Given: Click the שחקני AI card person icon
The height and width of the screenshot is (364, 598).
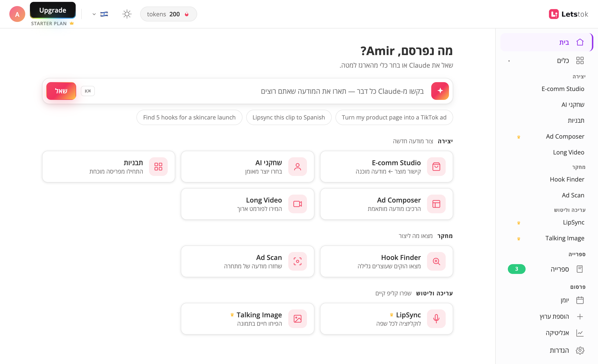Looking at the screenshot, I should [x=298, y=167].
